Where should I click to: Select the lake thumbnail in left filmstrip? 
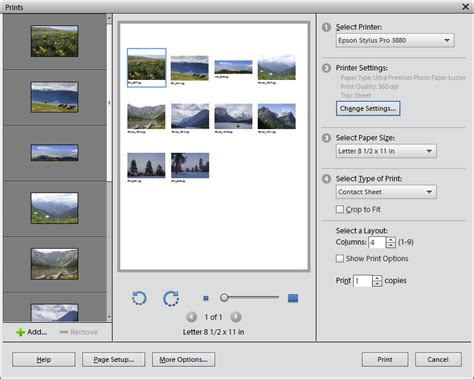(55, 264)
